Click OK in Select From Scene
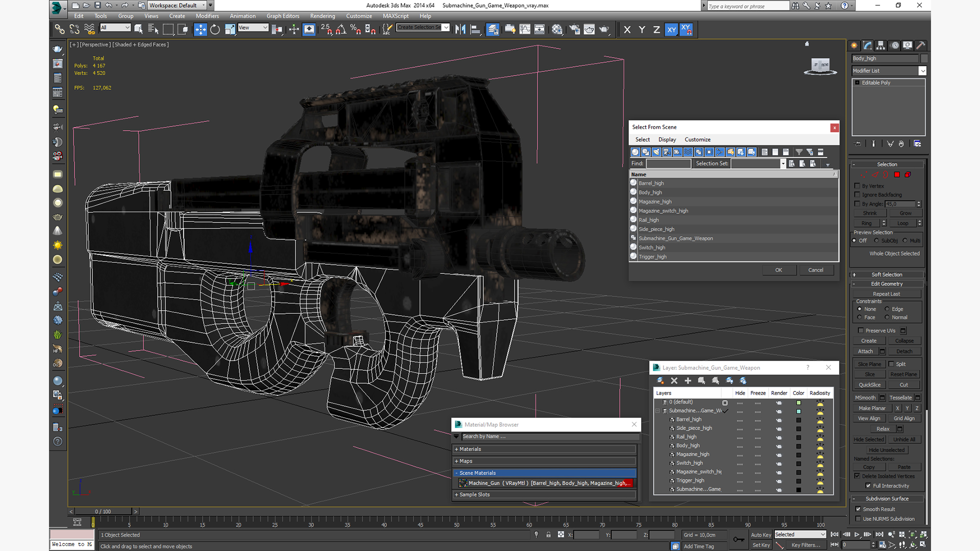Image resolution: width=980 pixels, height=551 pixels. [x=779, y=270]
